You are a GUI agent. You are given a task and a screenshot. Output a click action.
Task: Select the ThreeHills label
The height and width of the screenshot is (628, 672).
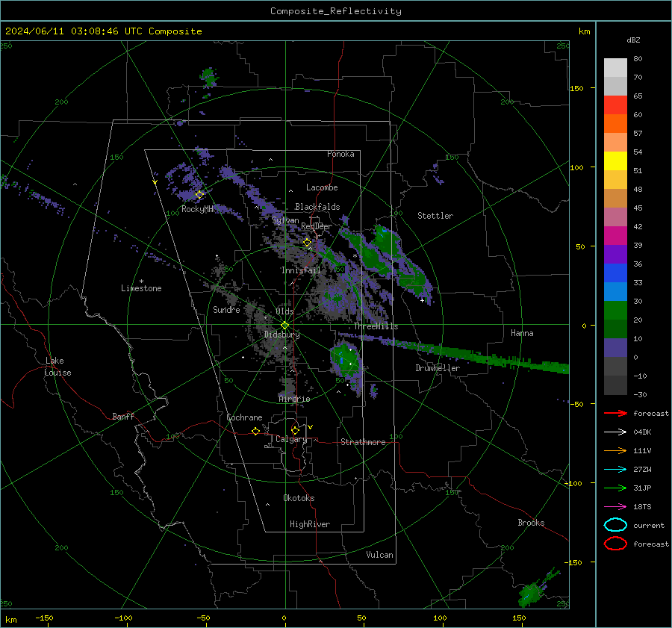tap(376, 326)
